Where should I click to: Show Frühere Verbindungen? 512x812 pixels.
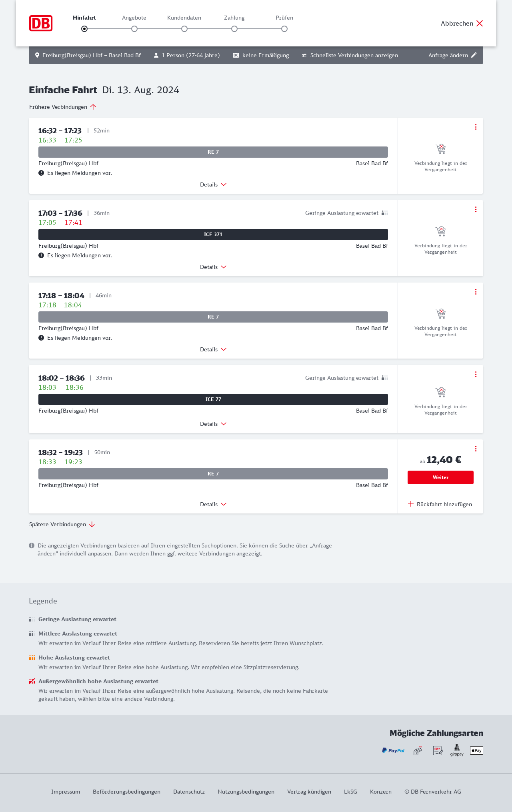[x=63, y=107]
